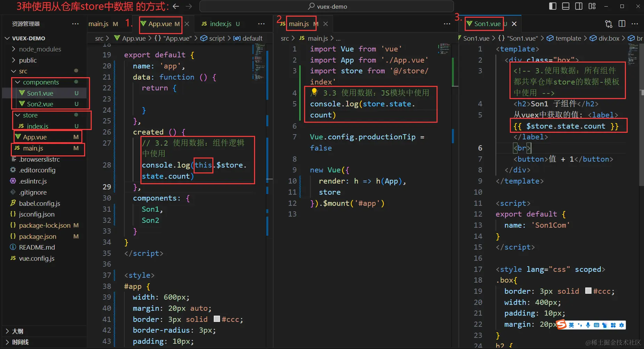Select main.js tab in the first group
The height and width of the screenshot is (349, 644).
coord(103,24)
